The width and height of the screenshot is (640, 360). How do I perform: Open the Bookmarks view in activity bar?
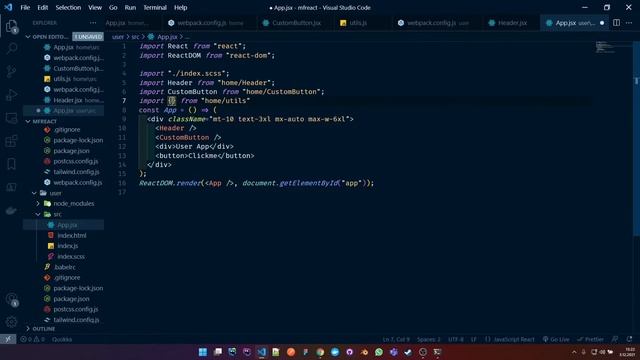(11, 164)
